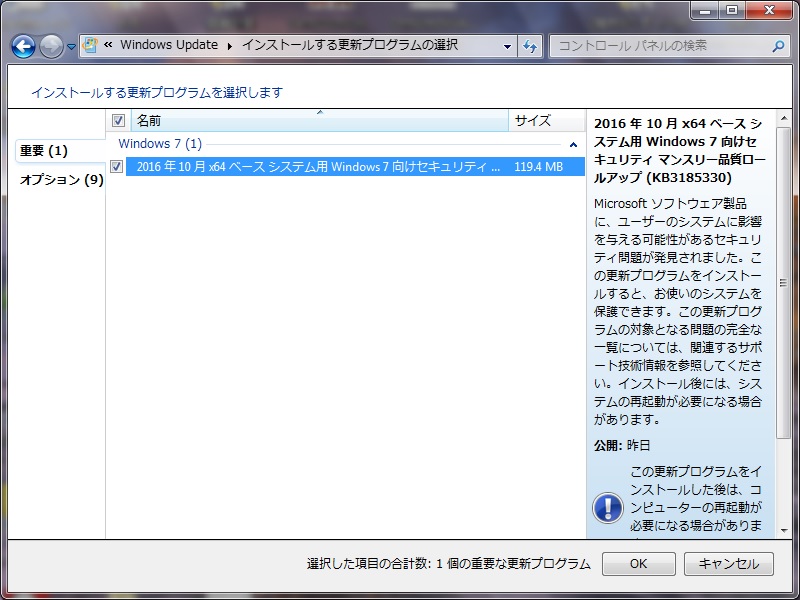Click the Windows Update address bar icon
The image size is (800, 600).
coord(90,45)
